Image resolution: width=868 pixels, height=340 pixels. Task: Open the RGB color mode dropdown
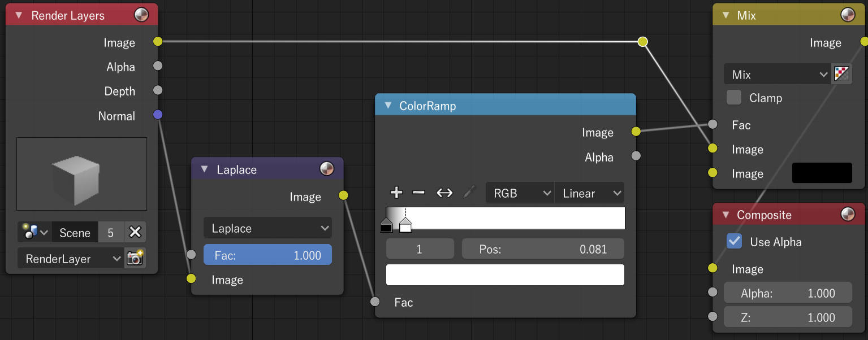520,193
